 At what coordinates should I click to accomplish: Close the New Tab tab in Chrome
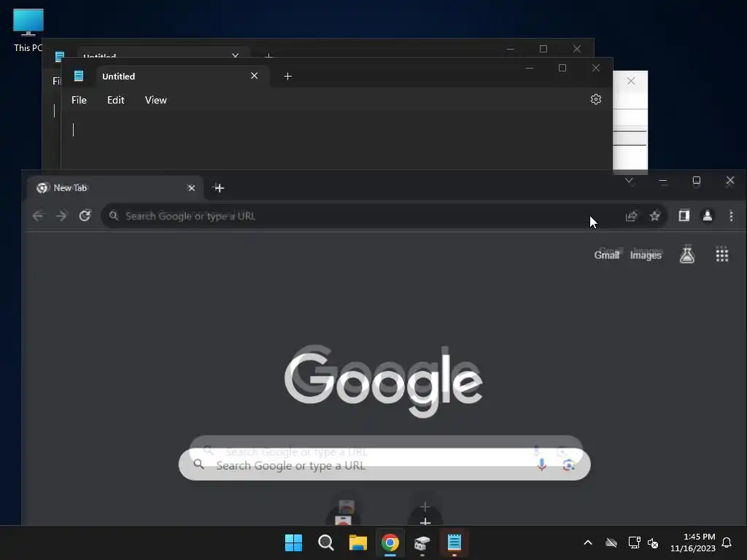(x=192, y=188)
